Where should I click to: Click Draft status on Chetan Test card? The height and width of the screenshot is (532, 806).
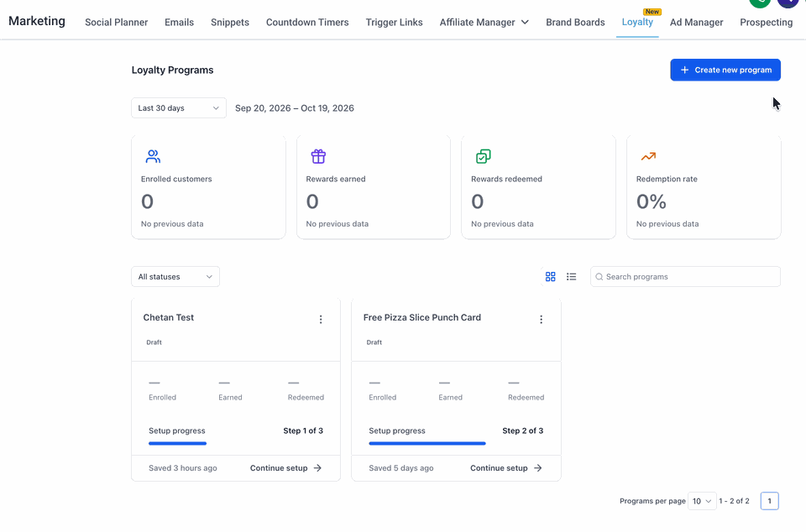tap(154, 342)
